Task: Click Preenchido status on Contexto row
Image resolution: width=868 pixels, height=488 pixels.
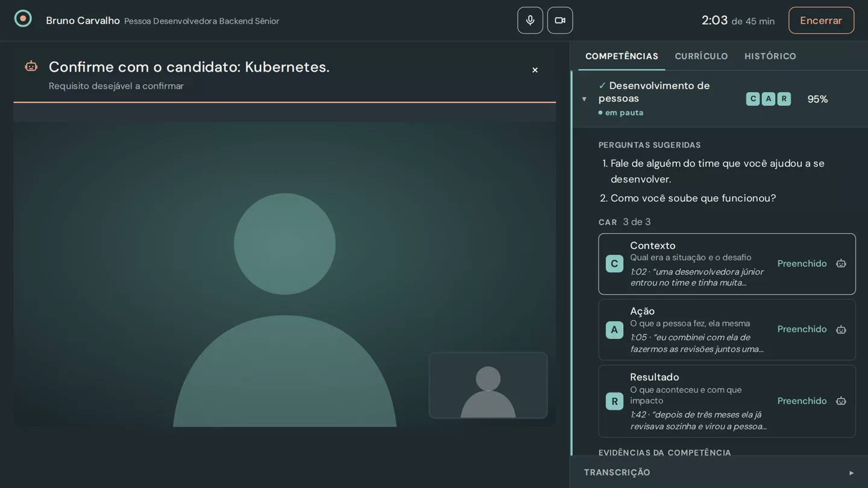Action: pyautogui.click(x=802, y=264)
